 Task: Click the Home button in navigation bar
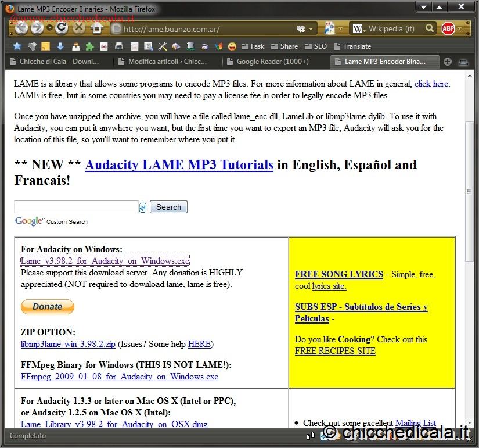(97, 28)
